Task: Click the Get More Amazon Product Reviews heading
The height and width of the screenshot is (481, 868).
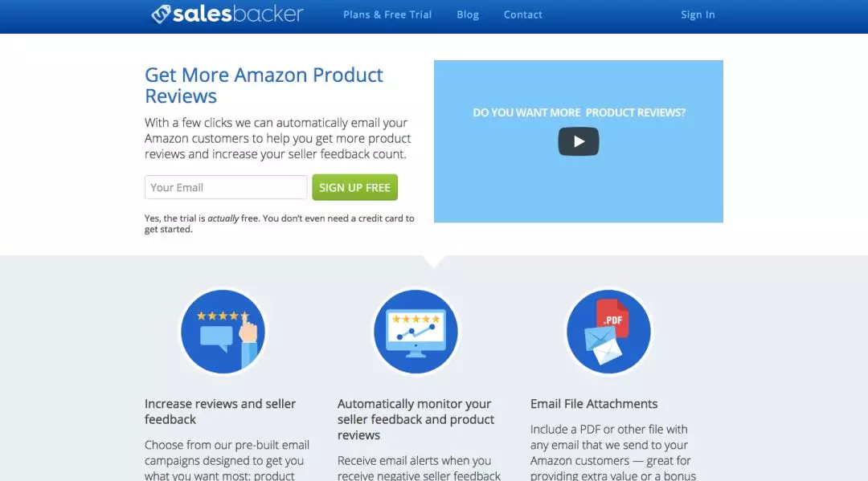Action: click(264, 85)
